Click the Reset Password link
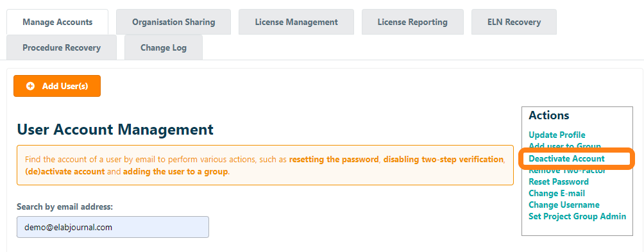Image resolution: width=644 pixels, height=252 pixels. click(x=558, y=182)
